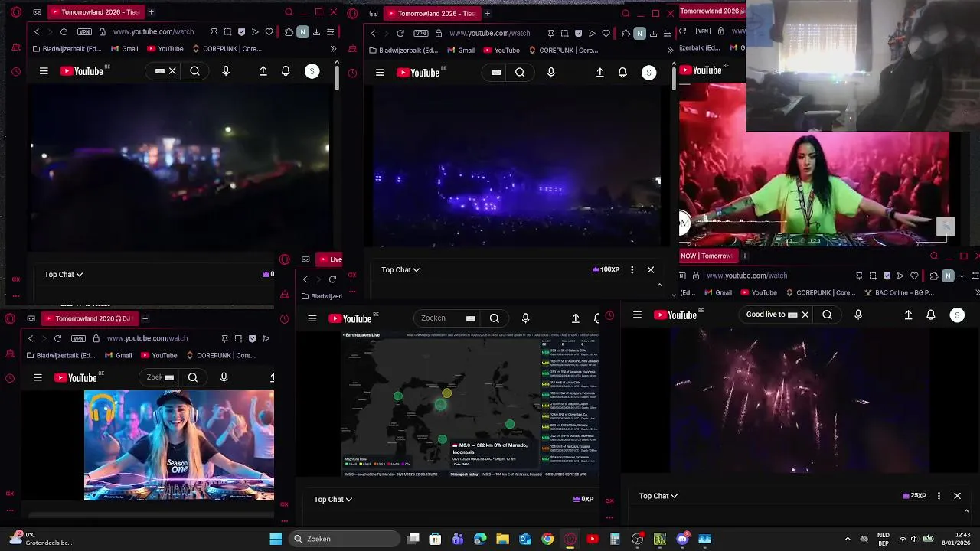Viewport: 980px width, 551px height.
Task: Select NOW | Tomorrow tab in bottom-right window
Action: pyautogui.click(x=707, y=256)
